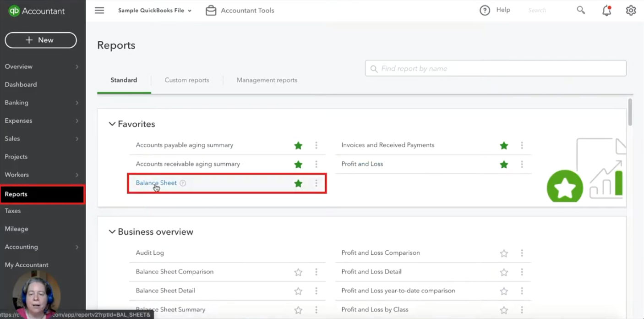Open the notifications bell icon
644x319 pixels.
point(606,11)
